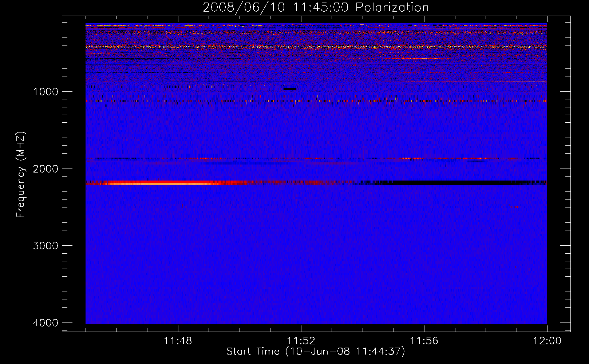Image resolution: width=589 pixels, height=364 pixels.
Task: Click the 11:56 time tick label
Action: point(424,341)
